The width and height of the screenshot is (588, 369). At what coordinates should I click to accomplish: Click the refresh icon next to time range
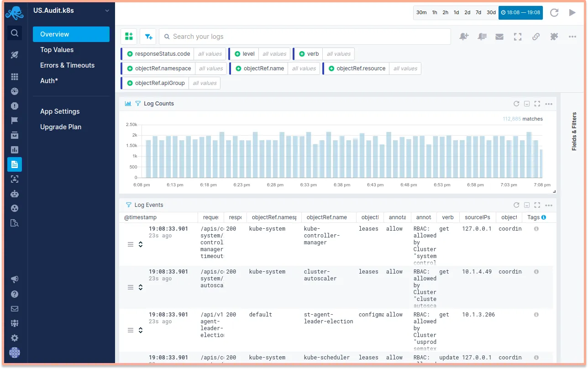coord(554,13)
